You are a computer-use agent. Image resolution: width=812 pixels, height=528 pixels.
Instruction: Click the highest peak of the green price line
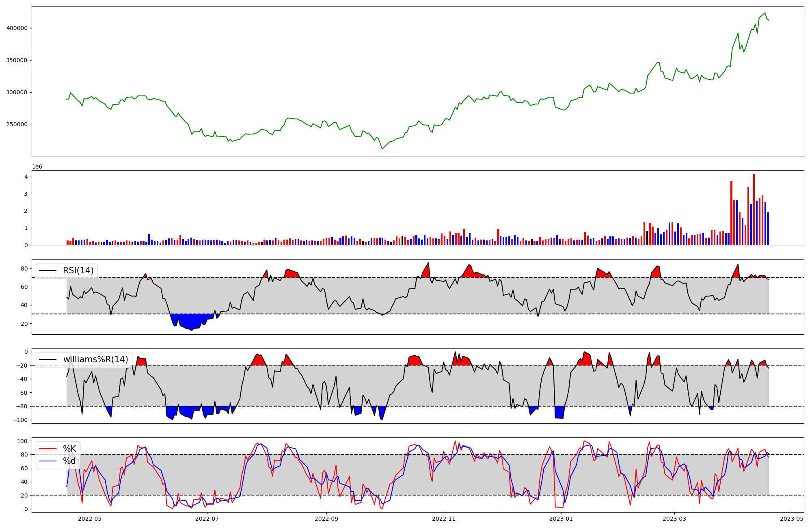pyautogui.click(x=765, y=13)
